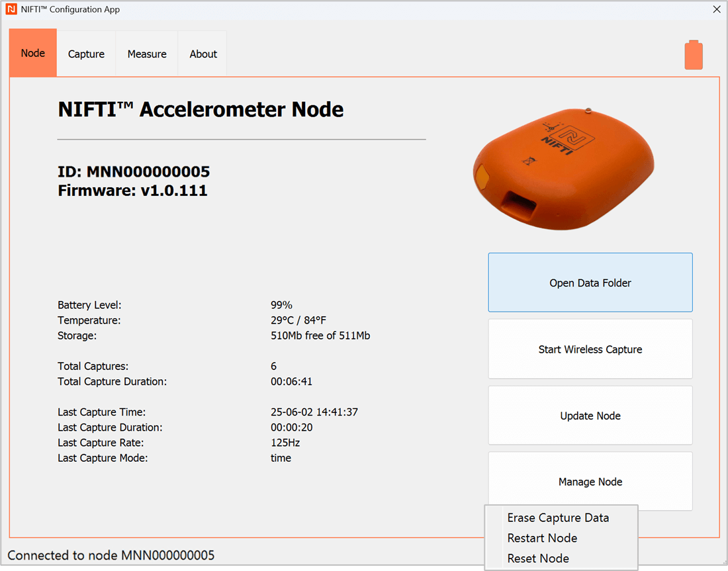
Task: Click the ID: MNN000000005 text
Action: tap(134, 172)
